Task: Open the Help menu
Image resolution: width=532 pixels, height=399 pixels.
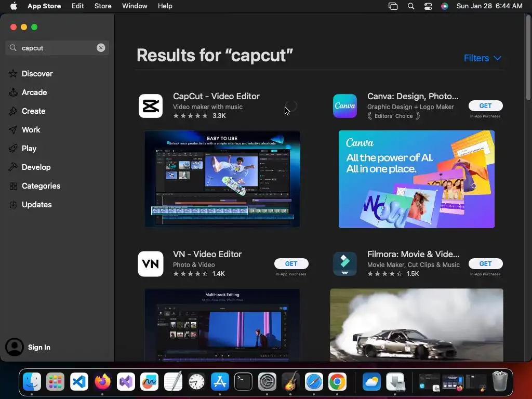Action: point(165,6)
